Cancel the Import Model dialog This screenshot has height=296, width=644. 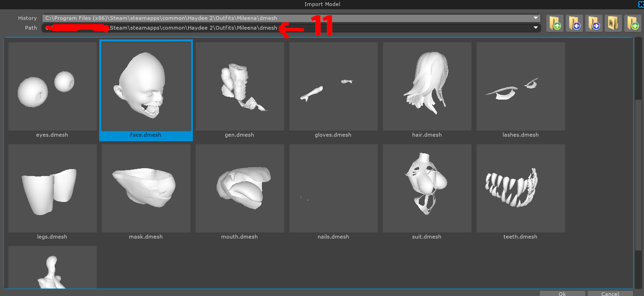[610, 294]
